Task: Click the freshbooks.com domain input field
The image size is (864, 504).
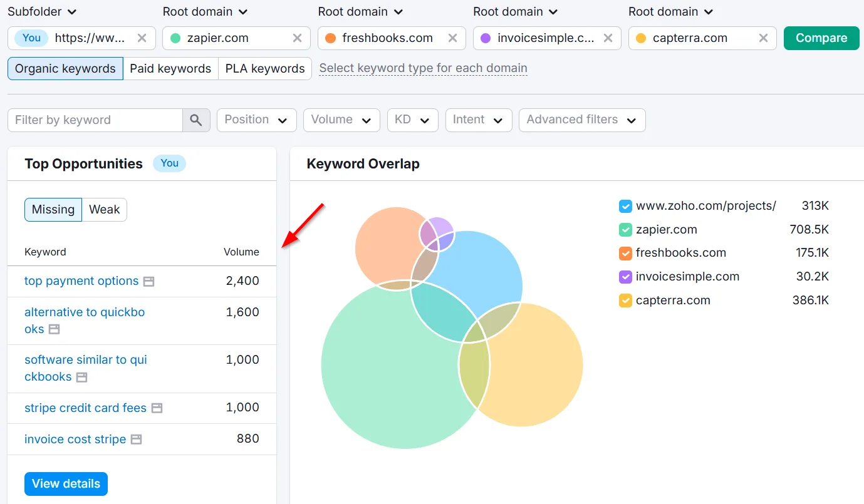Action: tap(392, 38)
